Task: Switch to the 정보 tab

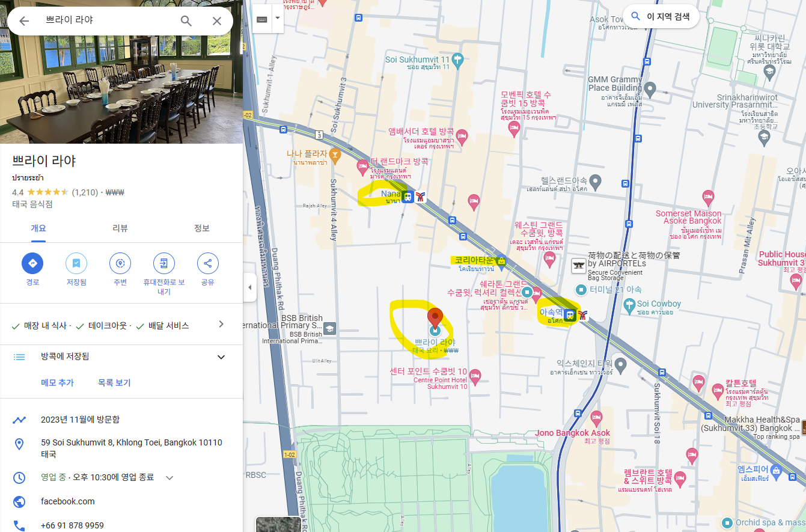Action: (x=202, y=228)
